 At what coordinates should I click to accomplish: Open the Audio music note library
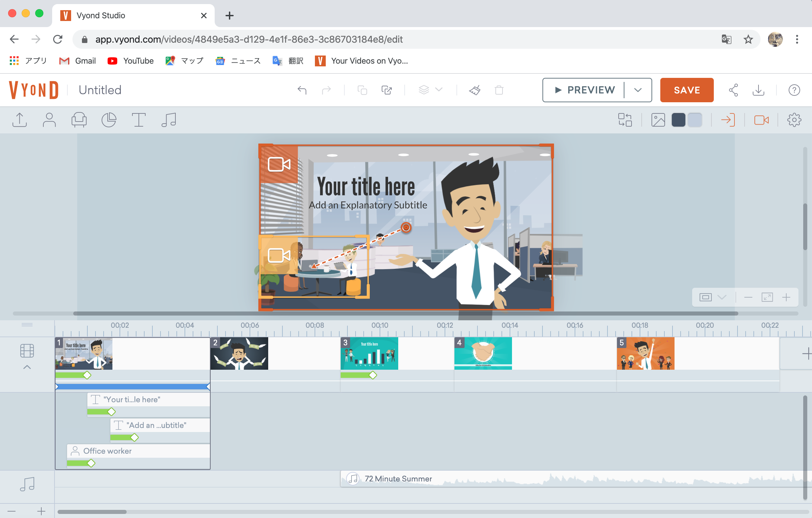coord(169,120)
